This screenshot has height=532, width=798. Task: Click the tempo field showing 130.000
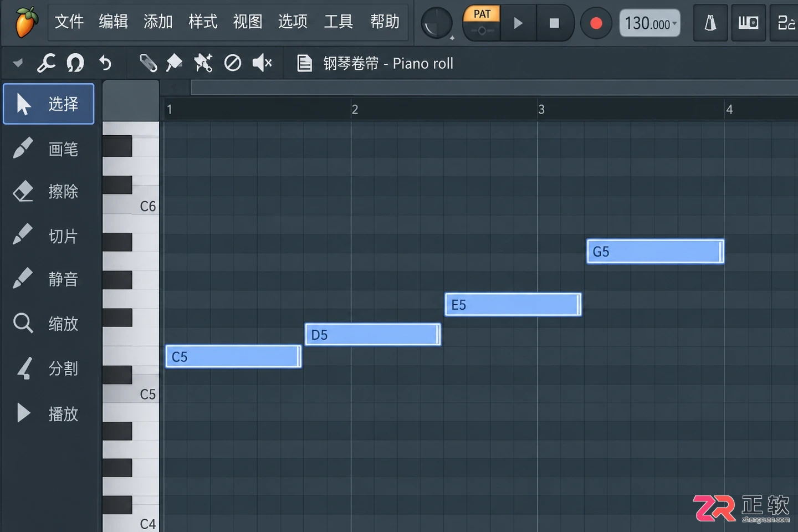tap(649, 23)
